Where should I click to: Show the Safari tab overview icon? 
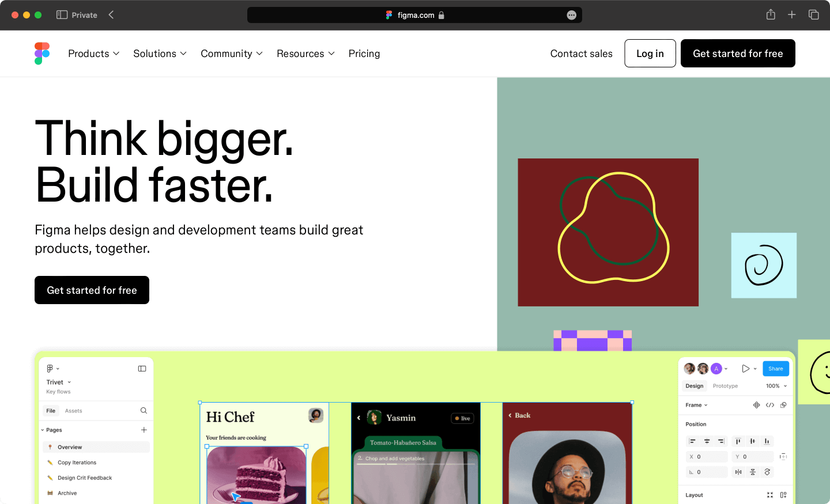[x=813, y=15]
